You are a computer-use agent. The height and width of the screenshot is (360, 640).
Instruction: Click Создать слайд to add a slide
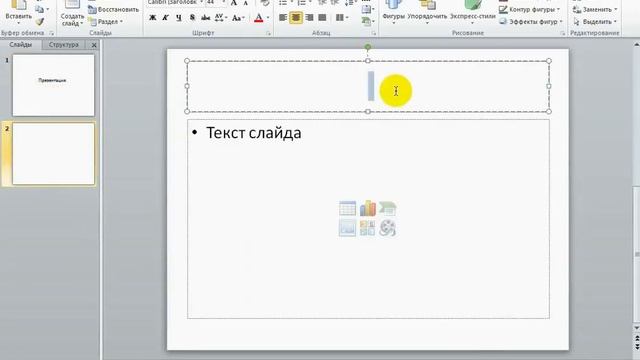coord(72,13)
